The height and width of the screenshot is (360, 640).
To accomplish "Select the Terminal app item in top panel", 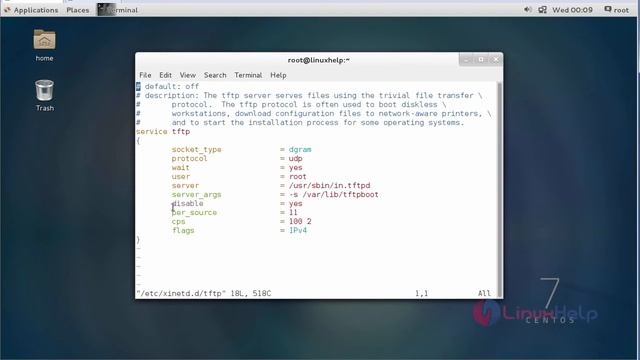I will click(118, 10).
